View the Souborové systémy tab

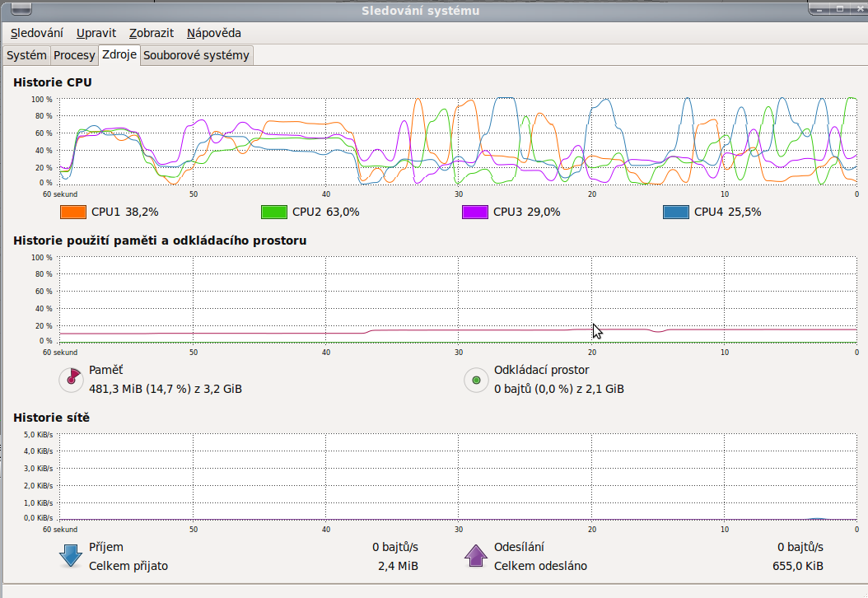[196, 55]
